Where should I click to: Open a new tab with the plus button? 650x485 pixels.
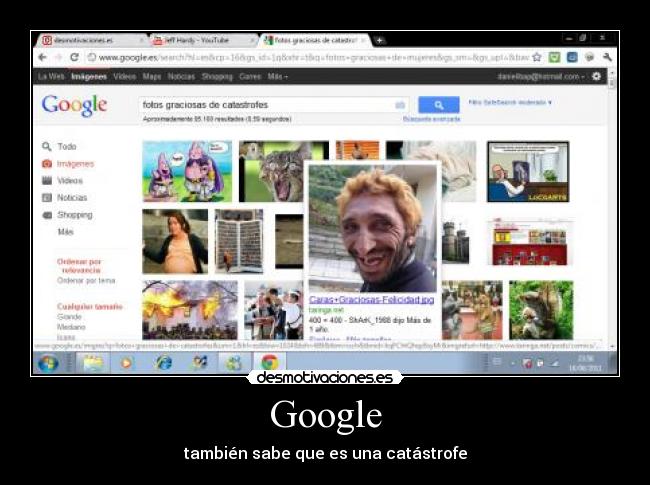(x=379, y=40)
